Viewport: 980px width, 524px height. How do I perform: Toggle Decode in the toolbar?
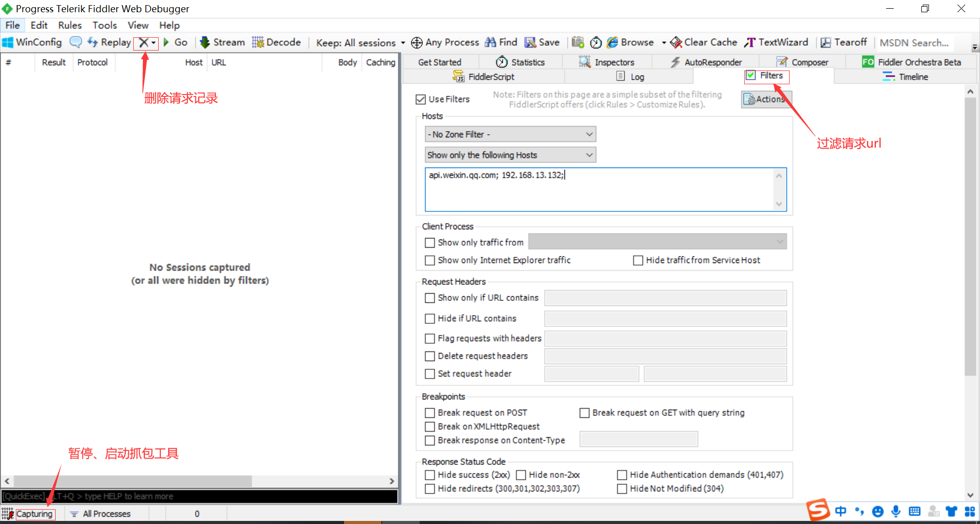pos(276,42)
